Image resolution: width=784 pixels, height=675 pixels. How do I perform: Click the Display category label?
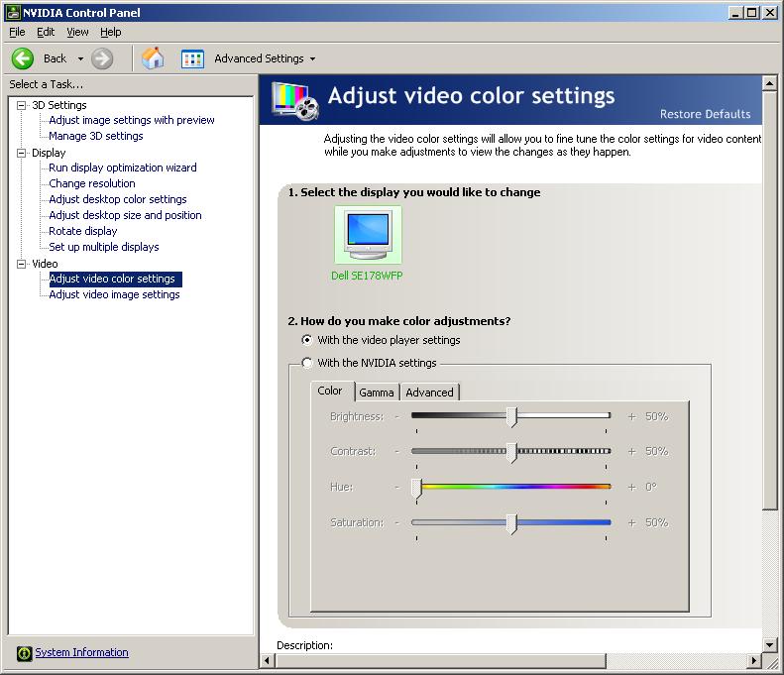tap(49, 153)
